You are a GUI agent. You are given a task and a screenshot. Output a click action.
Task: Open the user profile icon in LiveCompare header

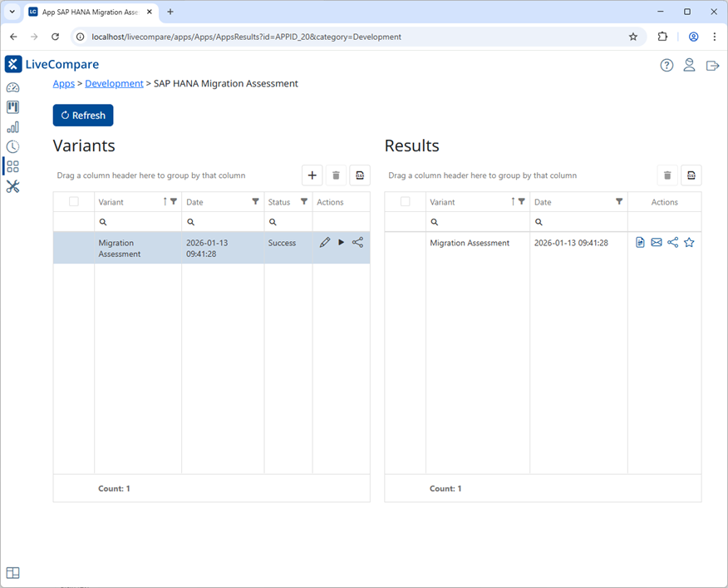(690, 65)
